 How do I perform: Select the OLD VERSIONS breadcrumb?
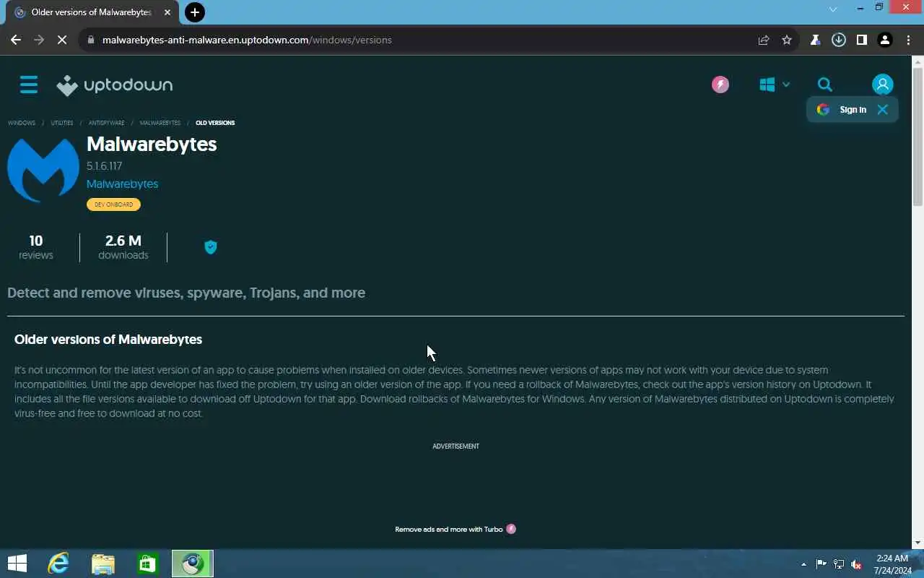(215, 123)
